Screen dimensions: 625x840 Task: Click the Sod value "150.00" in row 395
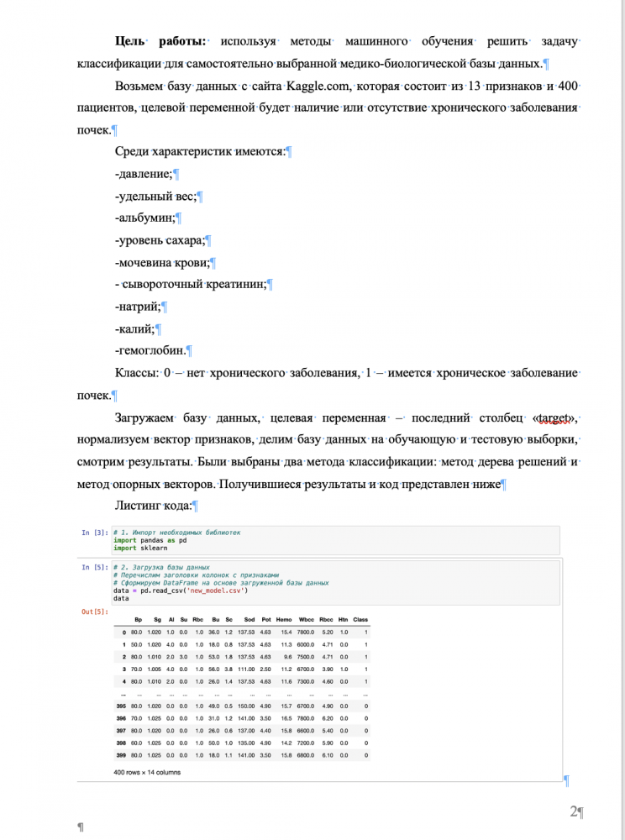pos(246,706)
